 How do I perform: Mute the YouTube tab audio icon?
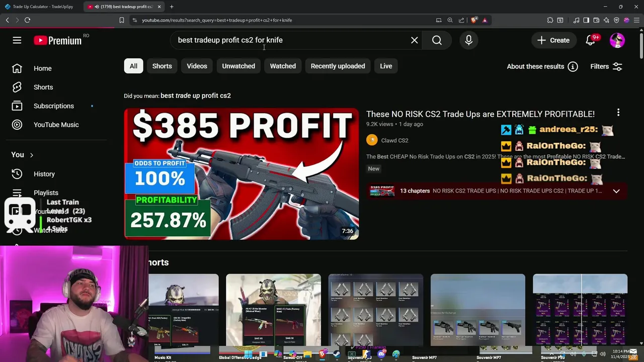coord(96,7)
